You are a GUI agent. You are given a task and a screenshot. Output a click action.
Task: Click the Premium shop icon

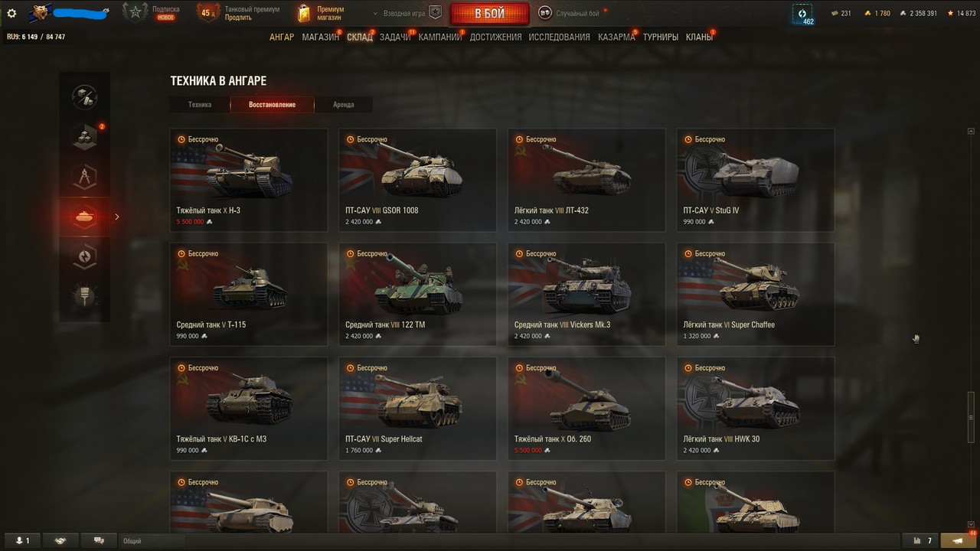pyautogui.click(x=305, y=13)
